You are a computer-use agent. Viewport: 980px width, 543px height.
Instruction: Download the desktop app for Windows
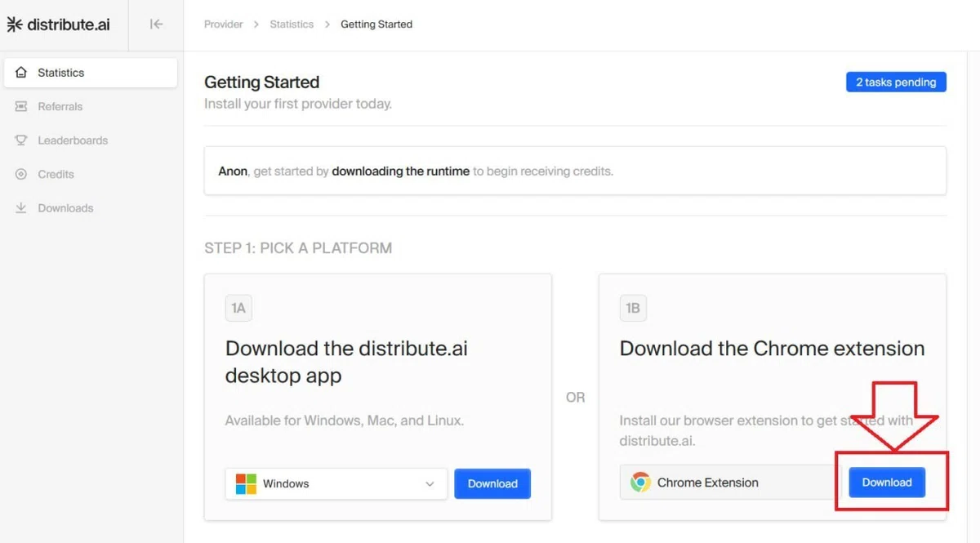(x=492, y=483)
